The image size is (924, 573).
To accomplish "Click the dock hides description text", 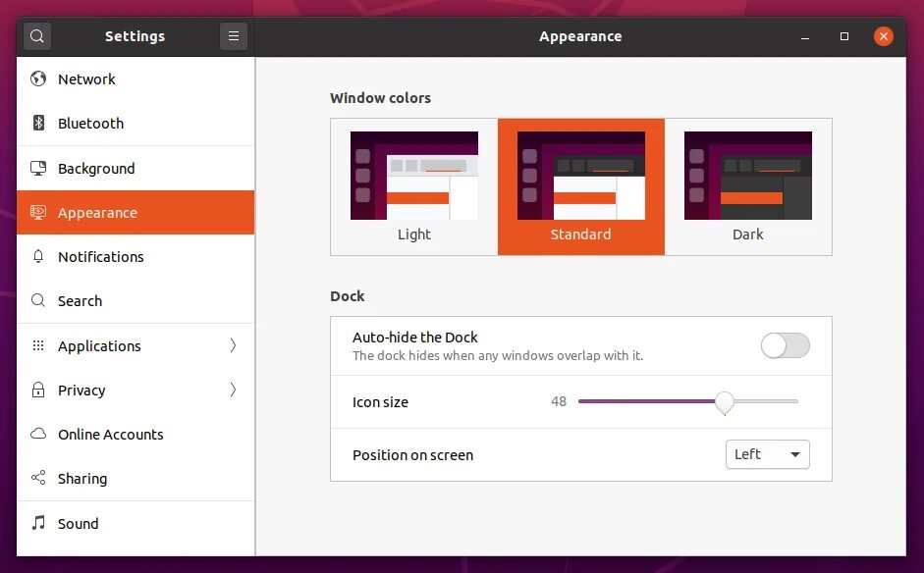I will coord(498,356).
